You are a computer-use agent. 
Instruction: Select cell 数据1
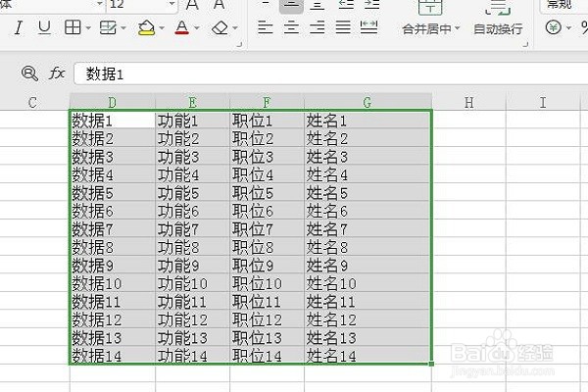[112, 120]
